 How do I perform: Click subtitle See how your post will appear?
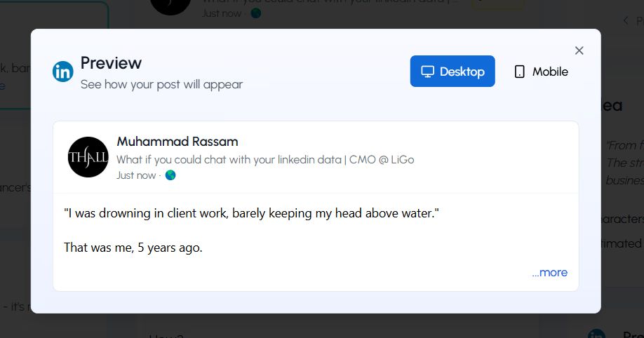coord(161,84)
